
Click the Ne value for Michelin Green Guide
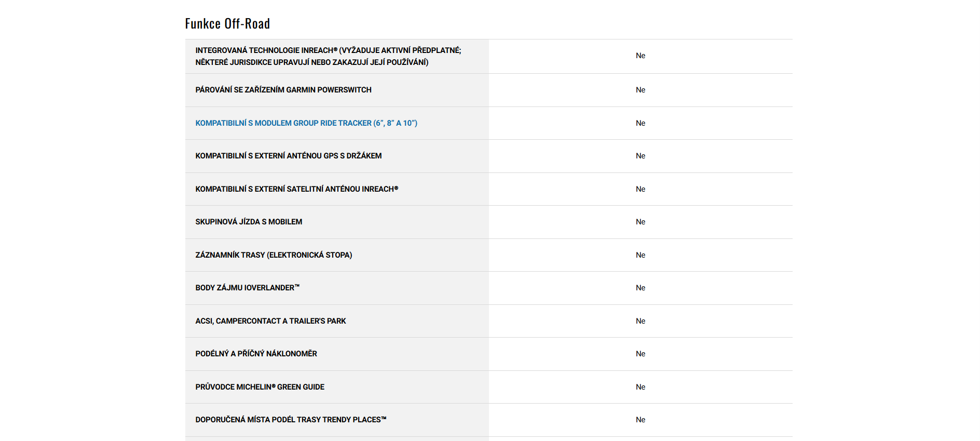[641, 387]
